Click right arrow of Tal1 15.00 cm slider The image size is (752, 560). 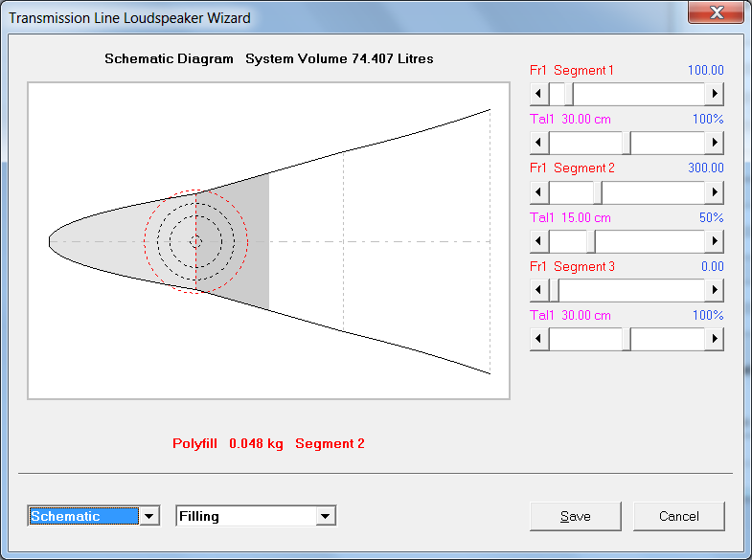[714, 240]
